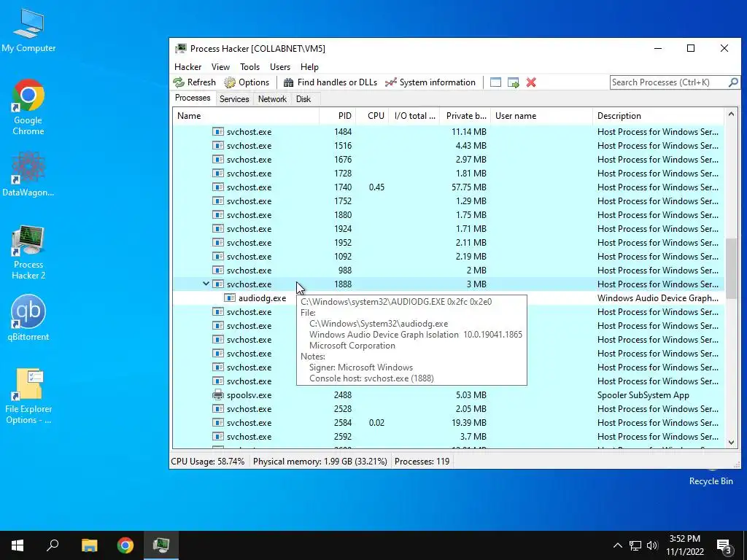Click the Refresh toolbar button

coord(194,82)
